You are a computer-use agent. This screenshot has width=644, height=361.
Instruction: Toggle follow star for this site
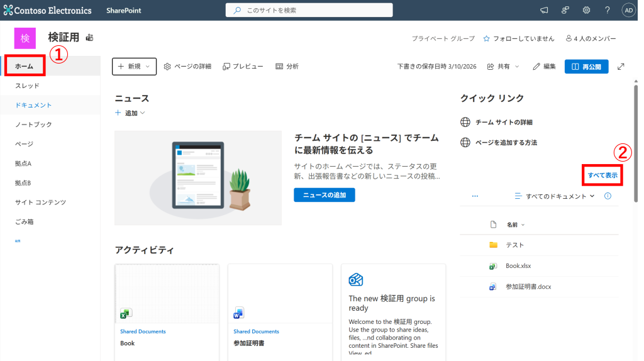(x=486, y=38)
